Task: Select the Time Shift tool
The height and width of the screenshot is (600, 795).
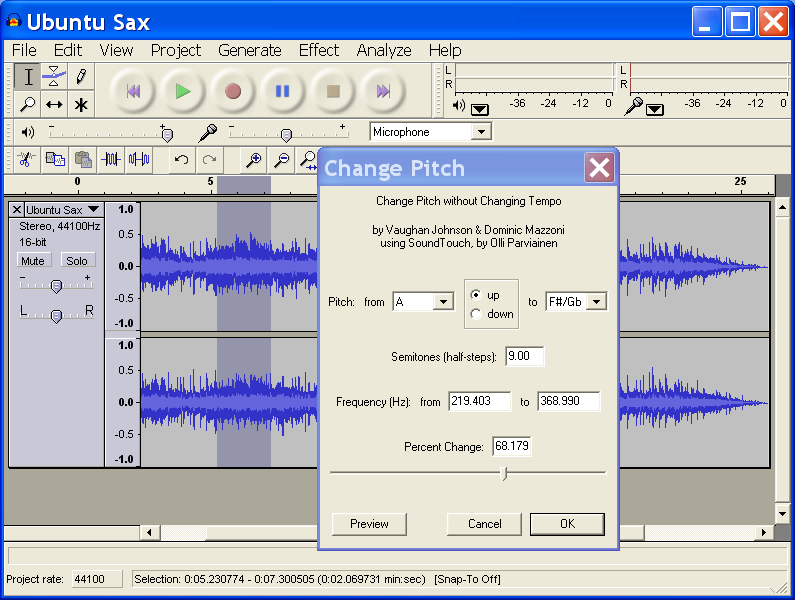Action: [x=54, y=104]
